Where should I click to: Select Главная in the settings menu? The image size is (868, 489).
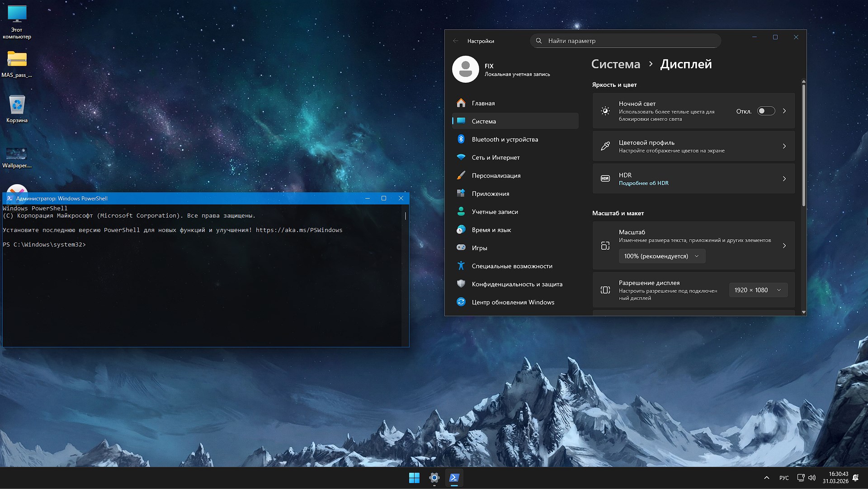(483, 103)
